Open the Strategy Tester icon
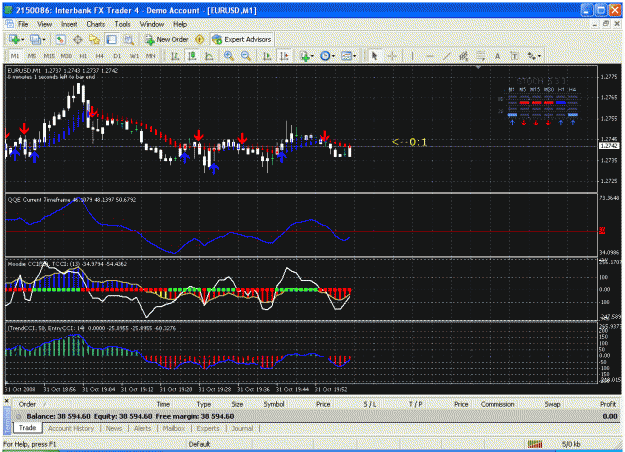This screenshot has width=625, height=452. point(128,39)
